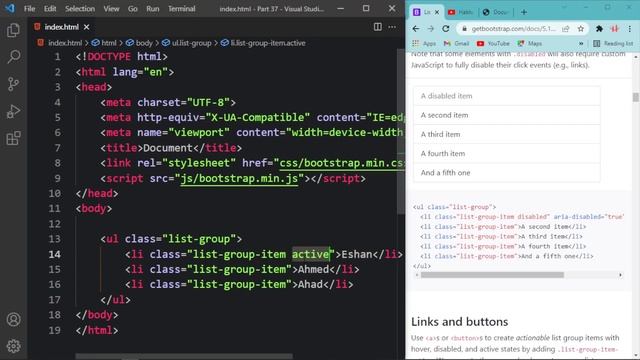Open the Source Control view
Screen dimensions: 640x360
[x=13, y=84]
